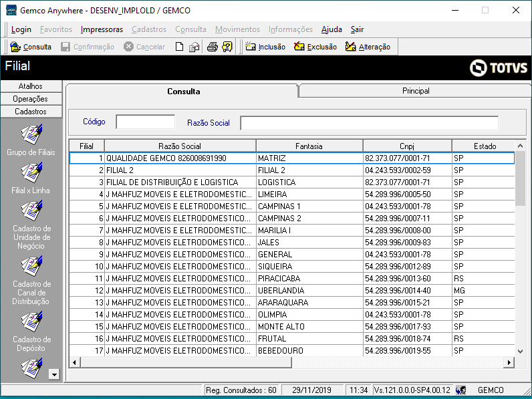Select the FILIAL DE DISTRIBUIÇÃO E LOGISTICA row

pos(292,182)
